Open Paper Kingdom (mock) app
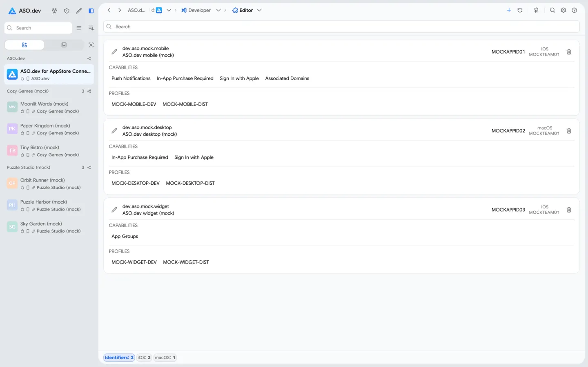Viewport: 588px width, 367px height. pyautogui.click(x=49, y=129)
